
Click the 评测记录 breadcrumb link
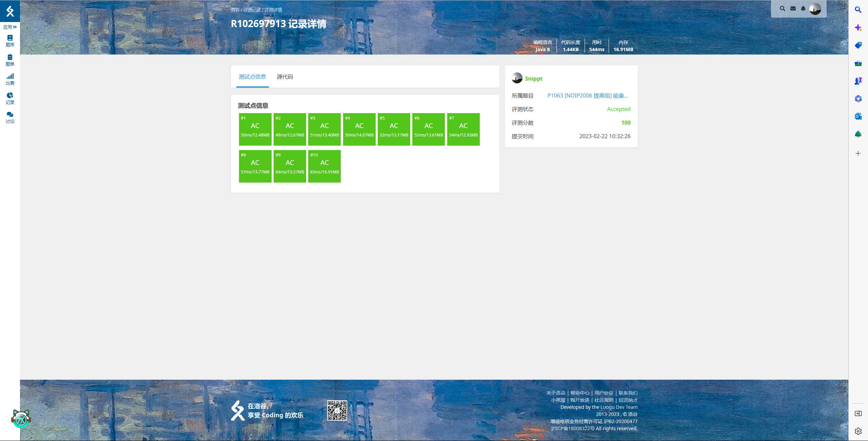252,10
